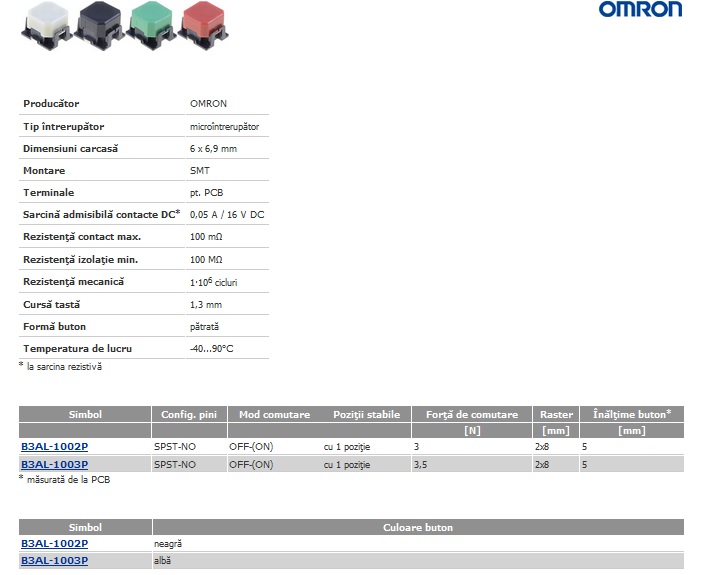Click the Config. pini column header

189,414
